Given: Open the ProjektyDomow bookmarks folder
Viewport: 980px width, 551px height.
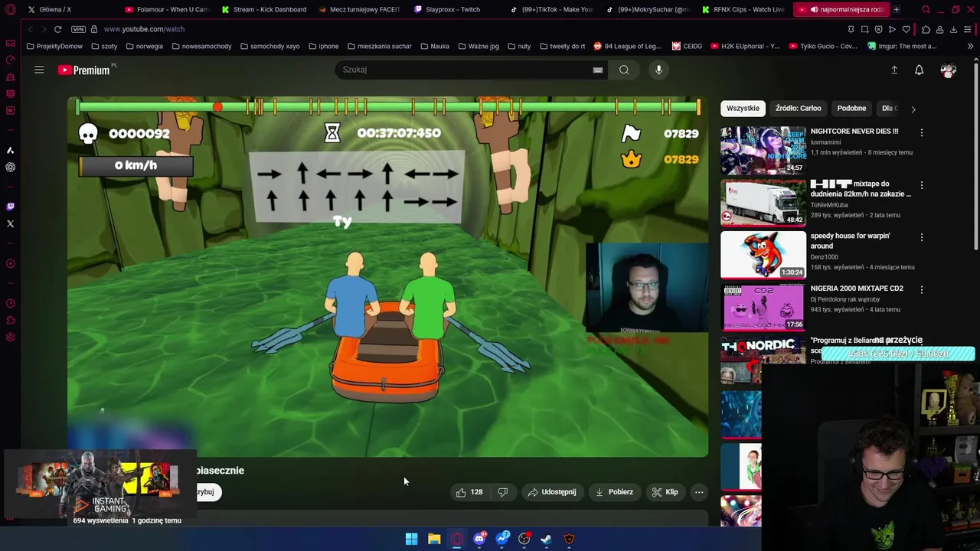Looking at the screenshot, I should 54,46.
